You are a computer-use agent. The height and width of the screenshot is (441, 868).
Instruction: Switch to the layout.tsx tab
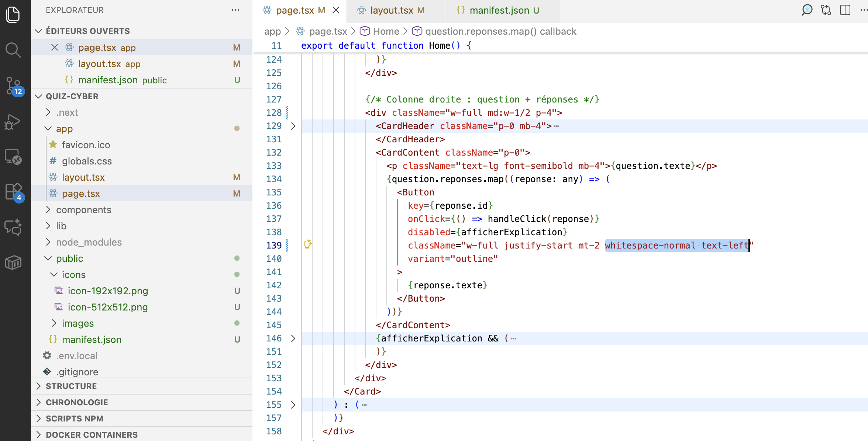click(392, 10)
